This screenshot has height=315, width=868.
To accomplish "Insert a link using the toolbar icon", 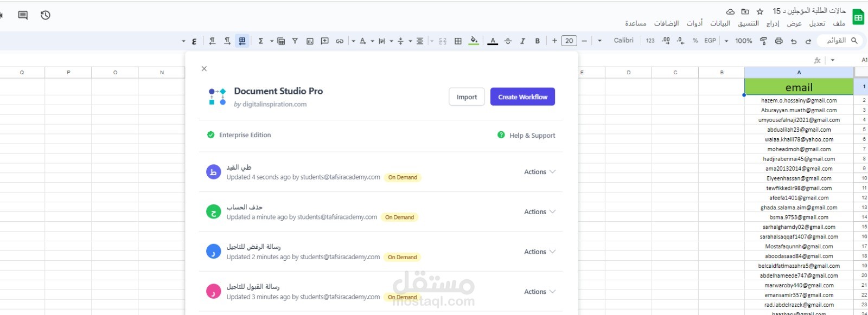I will [x=340, y=41].
